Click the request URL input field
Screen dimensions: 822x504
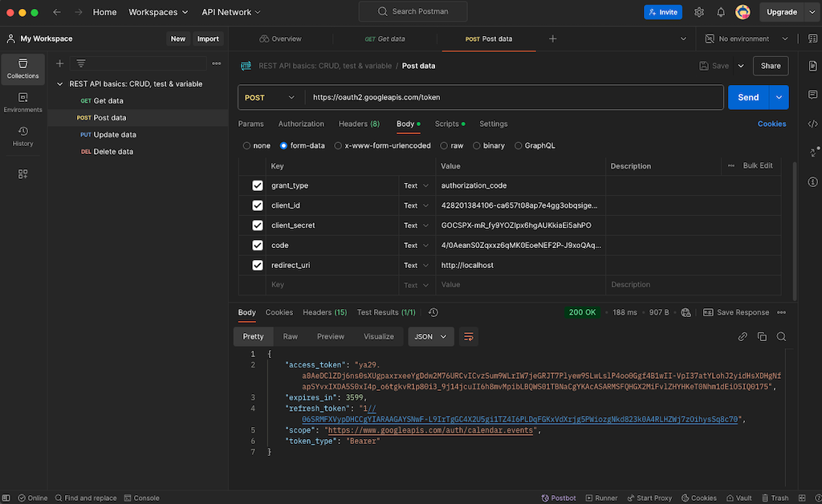[514, 97]
